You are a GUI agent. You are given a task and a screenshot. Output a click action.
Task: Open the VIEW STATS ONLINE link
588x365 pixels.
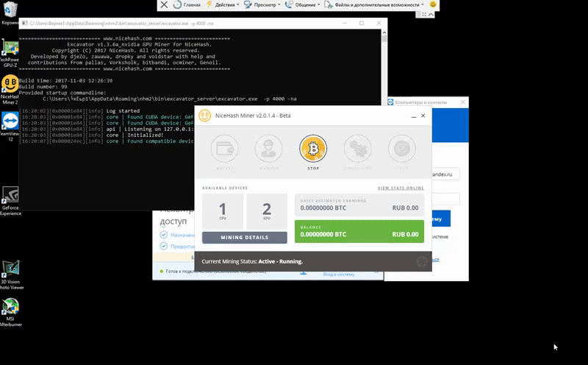pos(401,188)
